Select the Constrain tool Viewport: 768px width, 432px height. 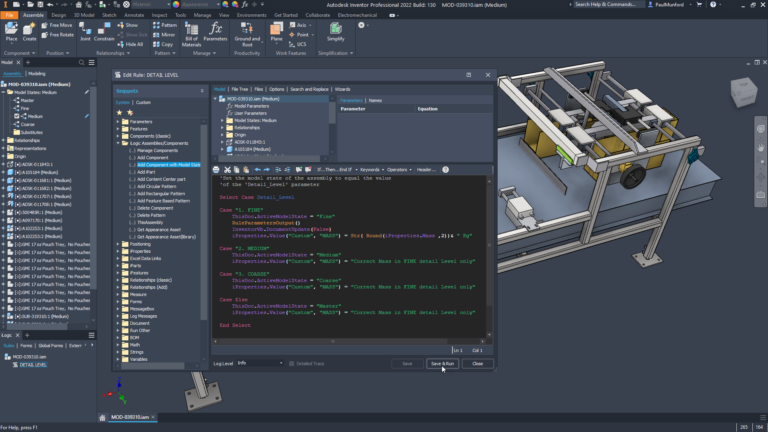point(104,32)
